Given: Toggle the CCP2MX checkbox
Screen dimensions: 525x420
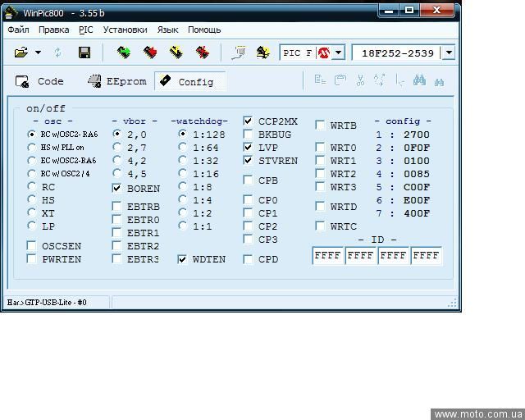Looking at the screenshot, I should (x=248, y=121).
